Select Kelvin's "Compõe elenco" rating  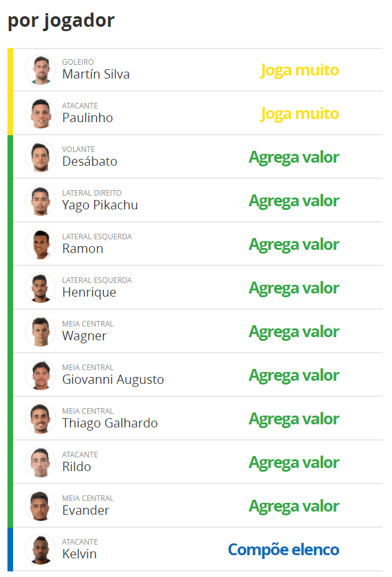click(x=284, y=550)
